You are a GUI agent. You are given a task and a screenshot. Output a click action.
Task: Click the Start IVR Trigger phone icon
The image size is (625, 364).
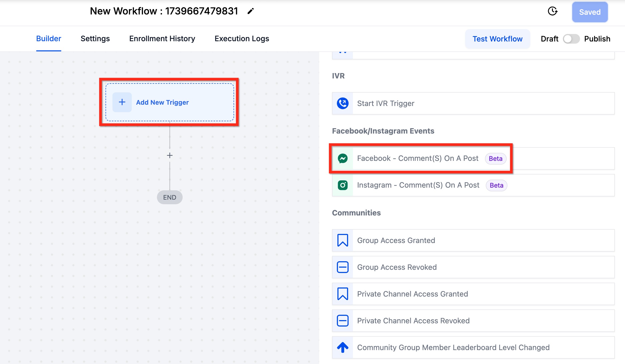click(342, 103)
